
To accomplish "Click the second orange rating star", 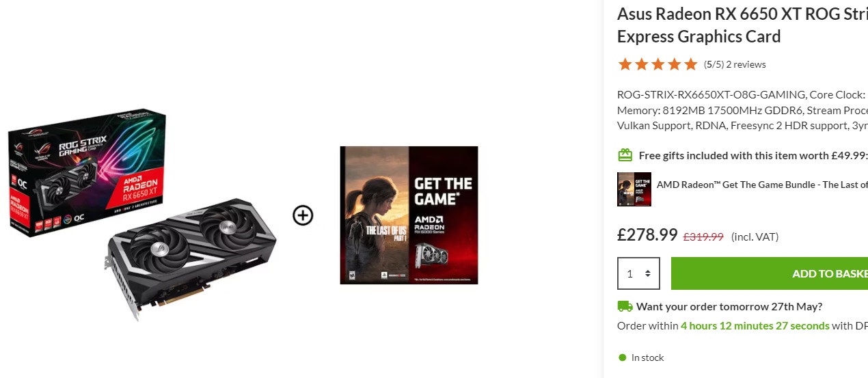I will click(x=641, y=64).
